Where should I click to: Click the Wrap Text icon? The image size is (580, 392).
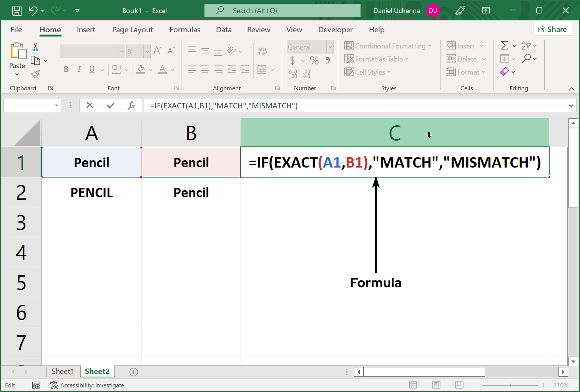(x=263, y=50)
